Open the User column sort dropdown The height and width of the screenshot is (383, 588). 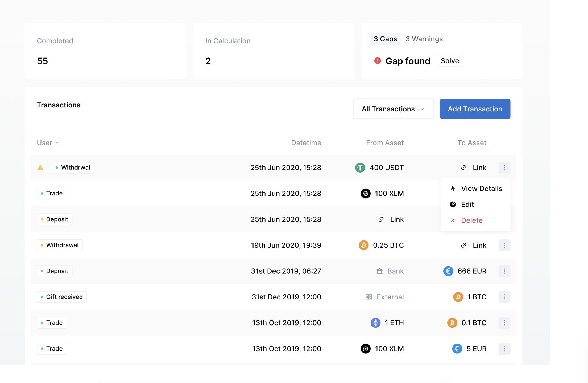click(47, 143)
